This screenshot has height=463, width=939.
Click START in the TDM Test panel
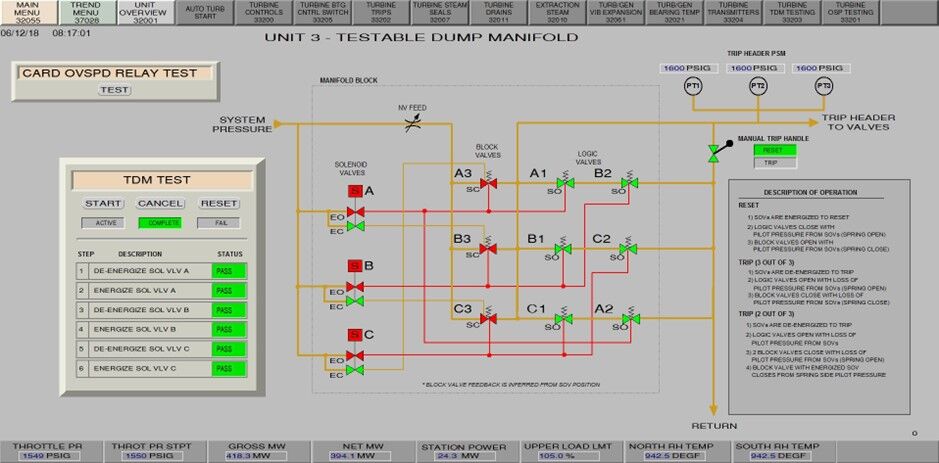103,203
